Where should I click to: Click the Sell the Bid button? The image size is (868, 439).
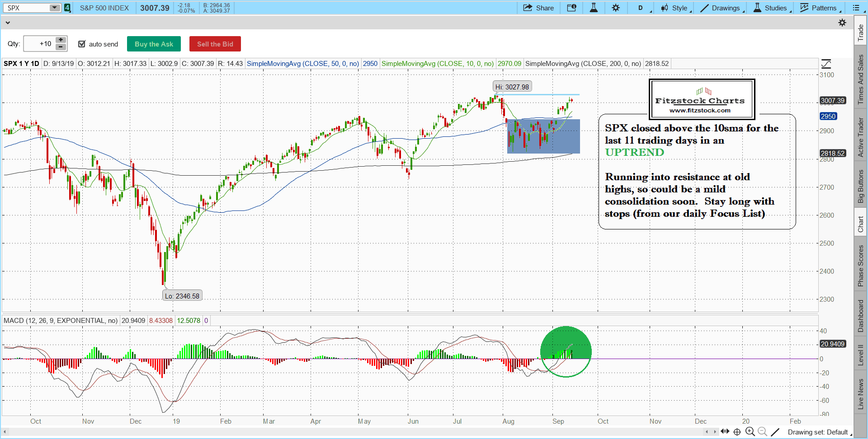(x=215, y=44)
